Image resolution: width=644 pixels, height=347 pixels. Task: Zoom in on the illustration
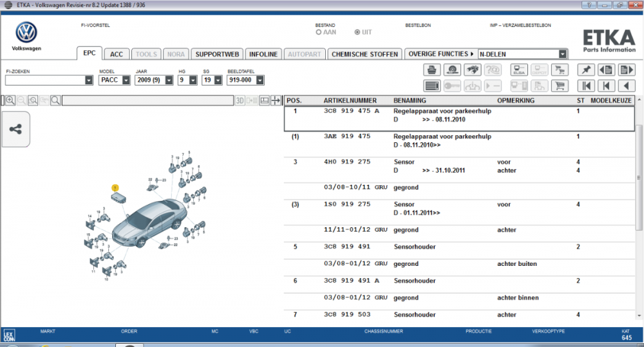point(10,100)
